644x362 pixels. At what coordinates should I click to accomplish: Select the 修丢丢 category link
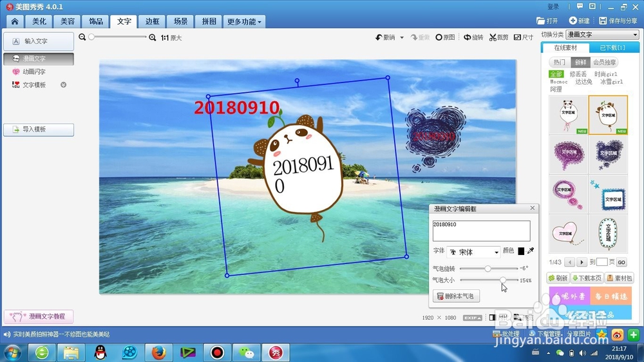pyautogui.click(x=578, y=74)
